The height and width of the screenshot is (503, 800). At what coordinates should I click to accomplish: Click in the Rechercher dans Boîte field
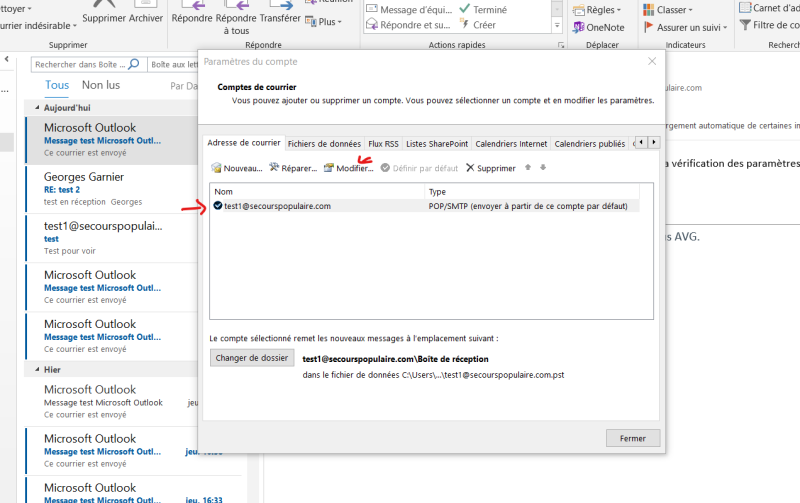[80, 64]
